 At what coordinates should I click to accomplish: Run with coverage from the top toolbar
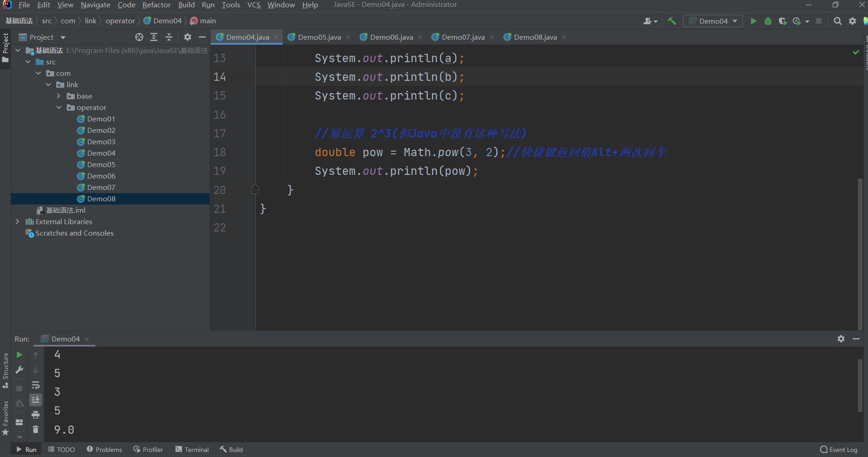point(783,21)
